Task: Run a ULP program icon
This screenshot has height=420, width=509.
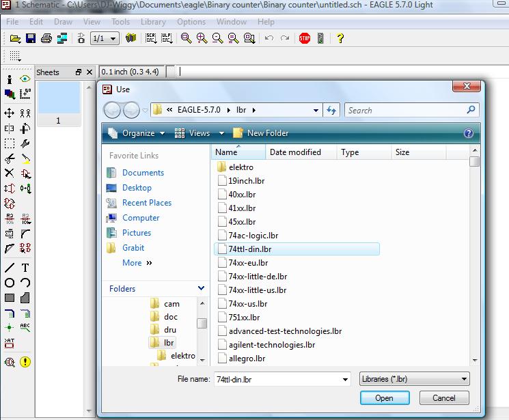Action: pos(167,38)
